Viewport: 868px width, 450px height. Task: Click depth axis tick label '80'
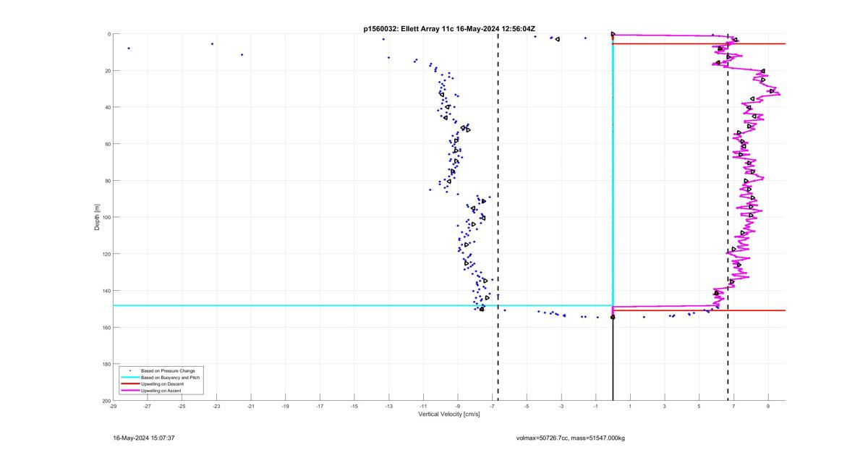107,181
